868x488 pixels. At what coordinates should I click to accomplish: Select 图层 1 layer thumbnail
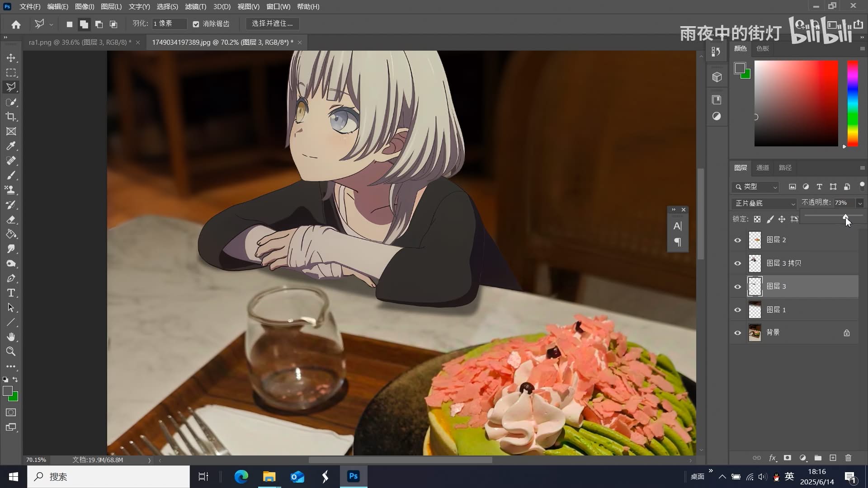coord(755,310)
